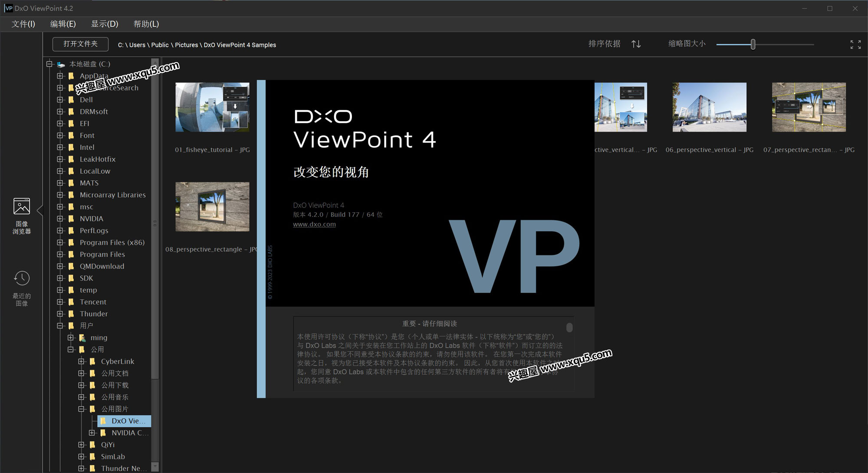Open the Image Browser (图像浏览器) panel
This screenshot has height=473, width=868.
22,216
